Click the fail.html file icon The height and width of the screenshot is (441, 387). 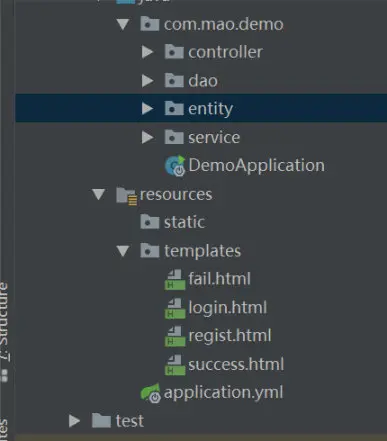tap(175, 279)
